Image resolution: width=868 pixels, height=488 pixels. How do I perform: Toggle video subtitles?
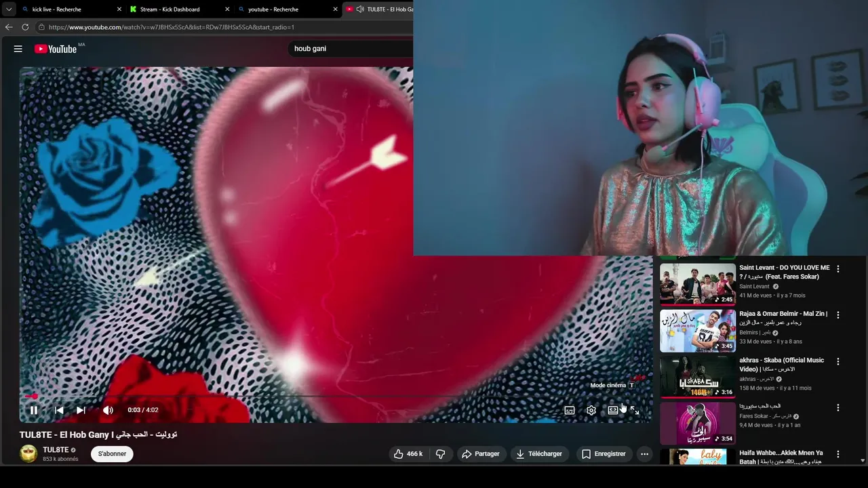[570, 410]
